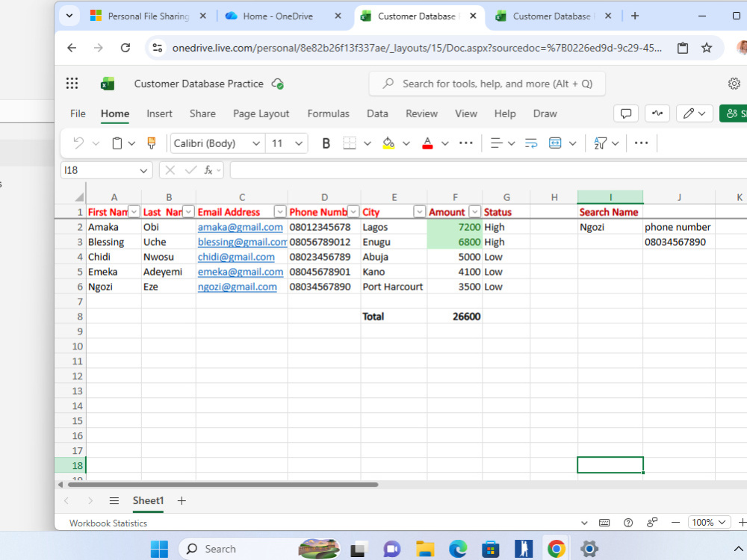747x560 pixels.
Task: Open more font options ellipsis
Action: [x=466, y=143]
